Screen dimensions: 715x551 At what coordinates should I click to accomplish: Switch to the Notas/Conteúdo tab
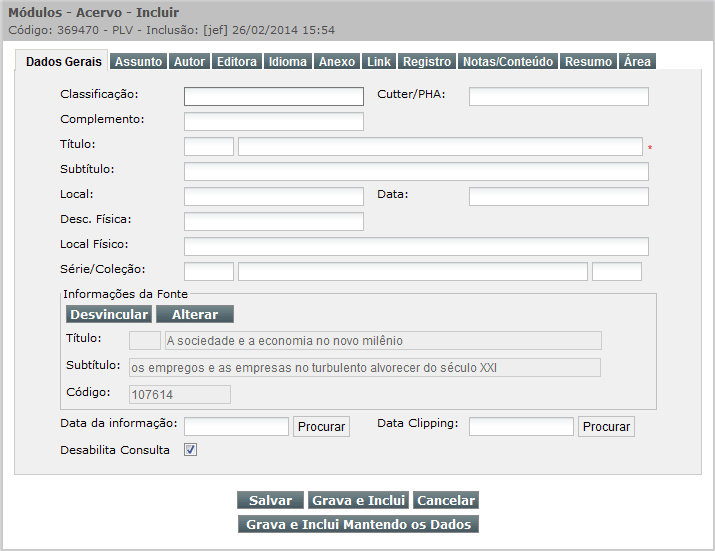pyautogui.click(x=508, y=62)
